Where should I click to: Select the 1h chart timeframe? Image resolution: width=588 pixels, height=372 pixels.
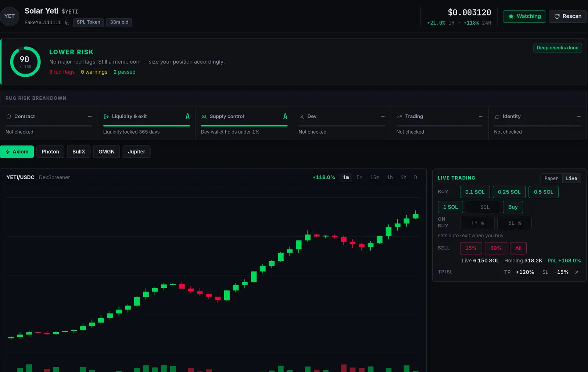coord(390,177)
